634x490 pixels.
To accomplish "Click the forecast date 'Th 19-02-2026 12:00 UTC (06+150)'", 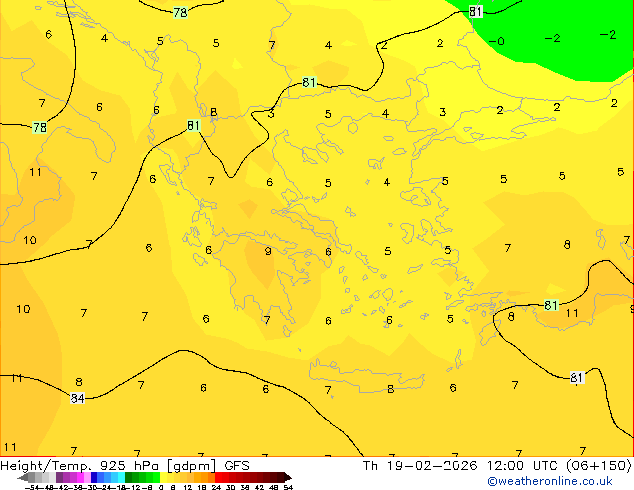I will (497, 466).
